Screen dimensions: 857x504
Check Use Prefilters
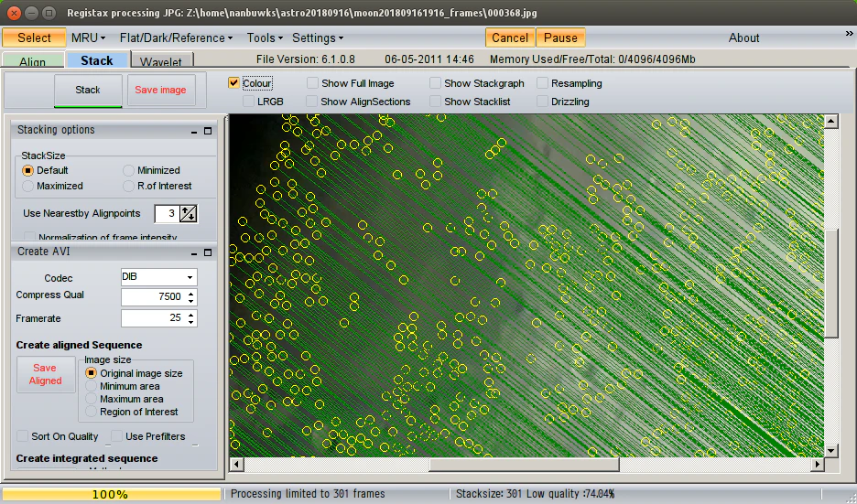(x=116, y=436)
